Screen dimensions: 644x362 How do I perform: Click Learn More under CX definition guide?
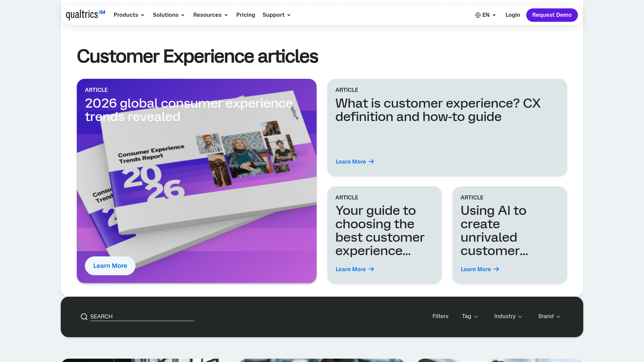pyautogui.click(x=355, y=162)
